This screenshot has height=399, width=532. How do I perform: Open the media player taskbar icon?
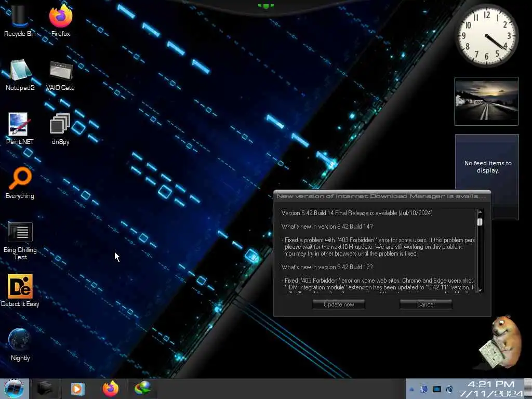tap(78, 389)
